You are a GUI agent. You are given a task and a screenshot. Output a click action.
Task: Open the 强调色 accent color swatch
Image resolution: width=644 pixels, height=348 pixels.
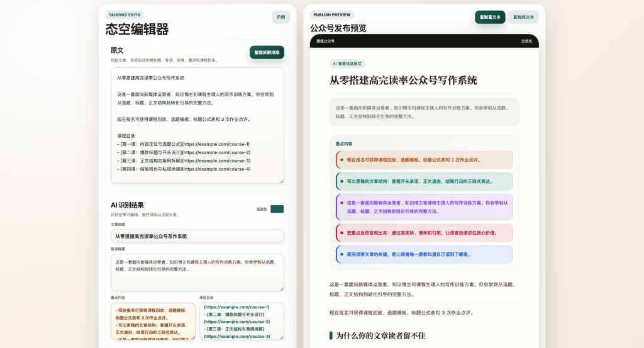pos(277,209)
